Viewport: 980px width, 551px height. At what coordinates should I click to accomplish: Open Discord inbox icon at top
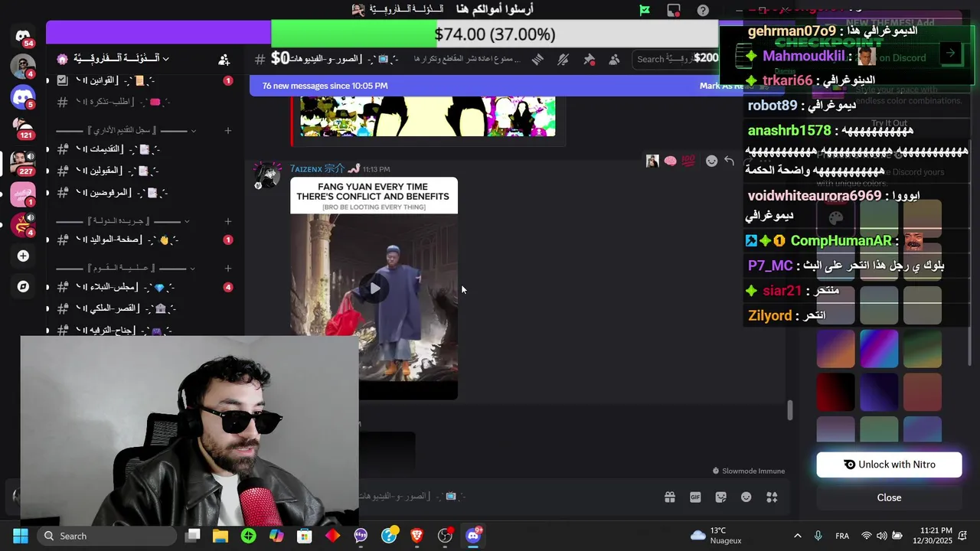[674, 11]
